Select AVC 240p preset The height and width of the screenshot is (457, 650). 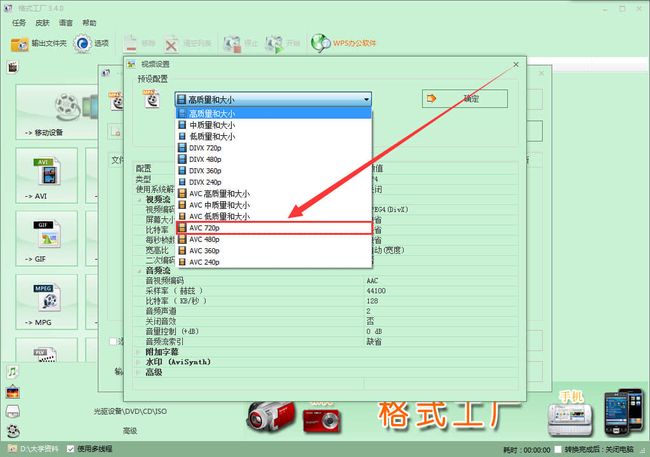pos(274,262)
